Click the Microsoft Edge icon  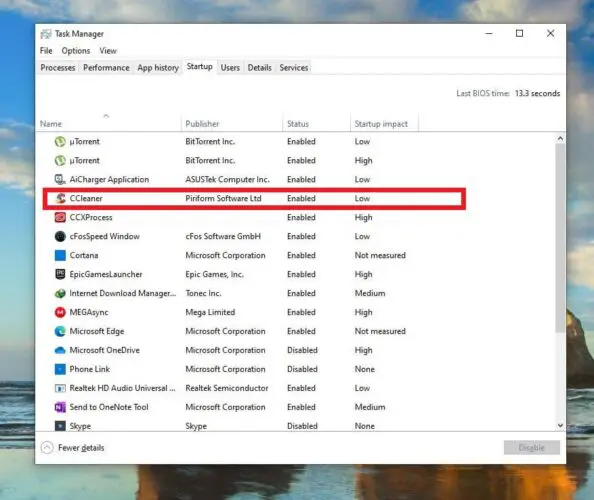pos(60,331)
